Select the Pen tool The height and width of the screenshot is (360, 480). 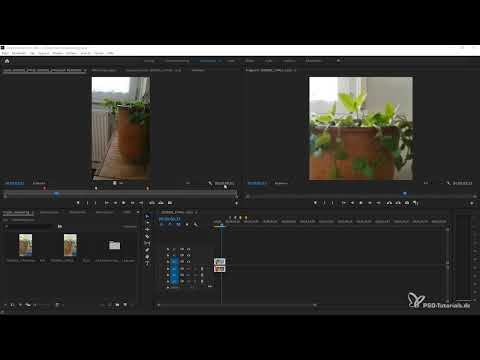pos(148,250)
